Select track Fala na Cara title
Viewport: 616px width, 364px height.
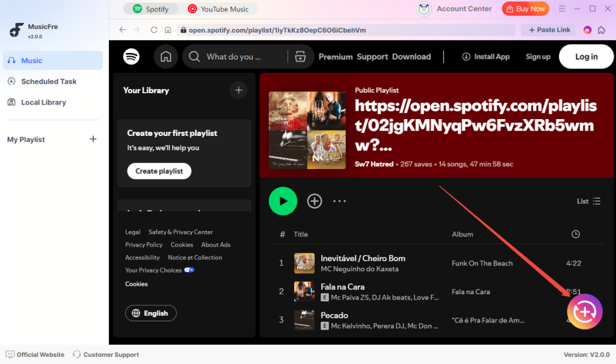click(342, 287)
